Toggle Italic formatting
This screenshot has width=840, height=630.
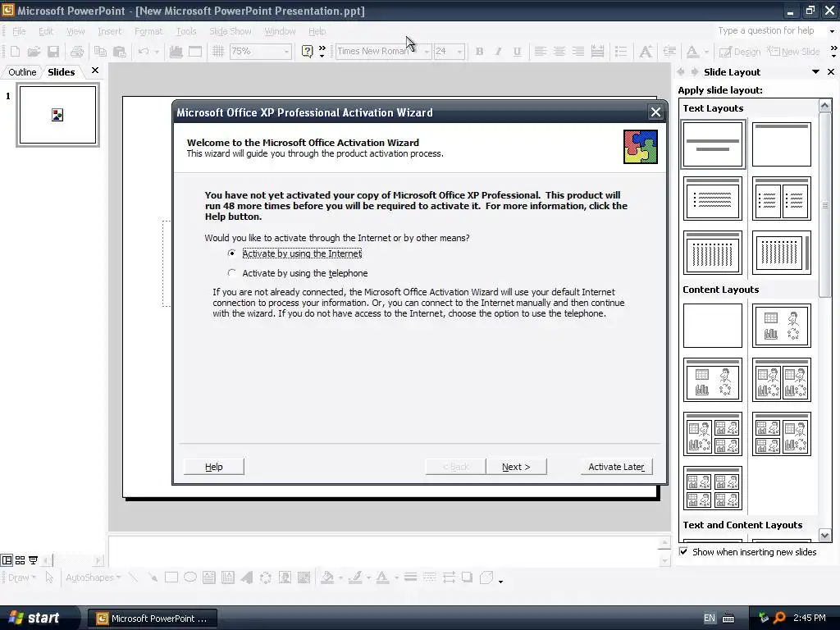click(x=498, y=52)
